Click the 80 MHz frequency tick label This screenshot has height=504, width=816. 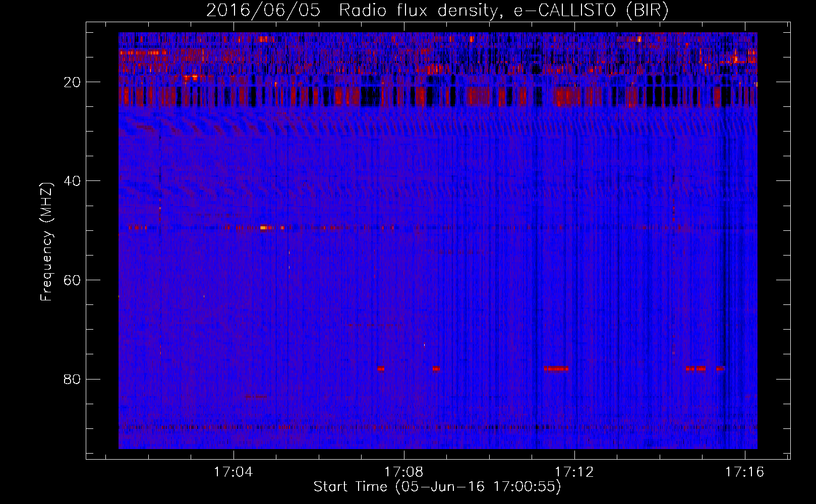click(72, 380)
